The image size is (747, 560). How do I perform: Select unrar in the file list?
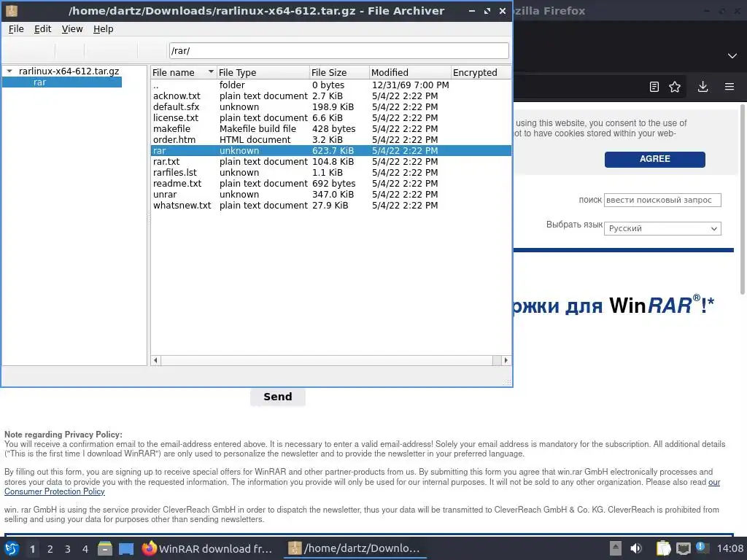click(331, 195)
